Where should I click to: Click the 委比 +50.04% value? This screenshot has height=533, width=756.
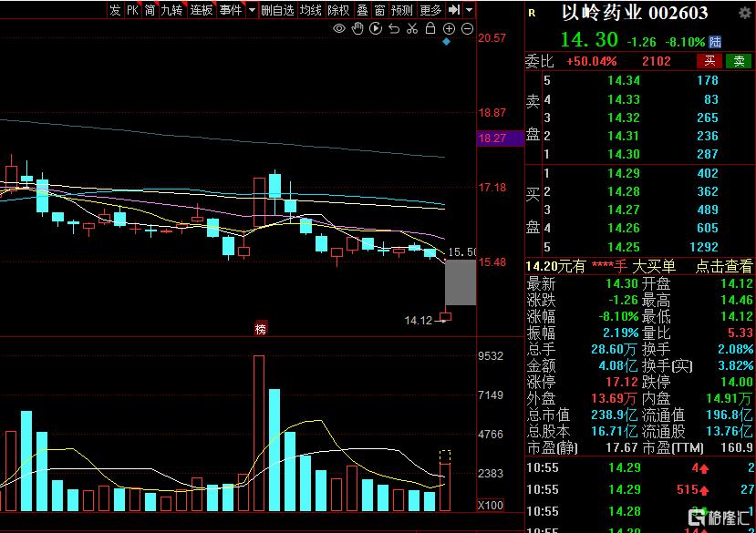(592, 61)
